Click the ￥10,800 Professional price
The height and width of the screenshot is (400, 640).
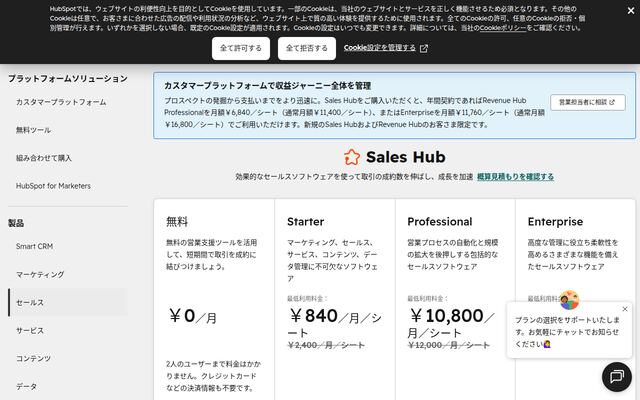tap(446, 316)
